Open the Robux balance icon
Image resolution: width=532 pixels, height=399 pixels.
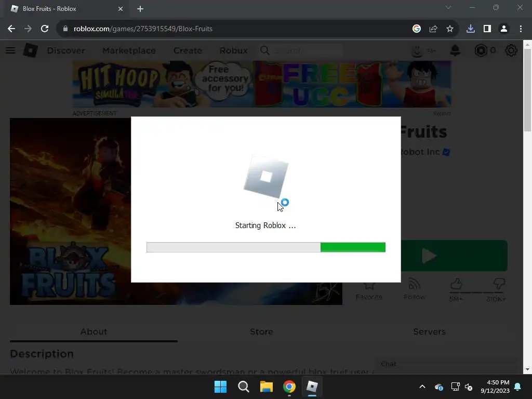click(x=481, y=50)
